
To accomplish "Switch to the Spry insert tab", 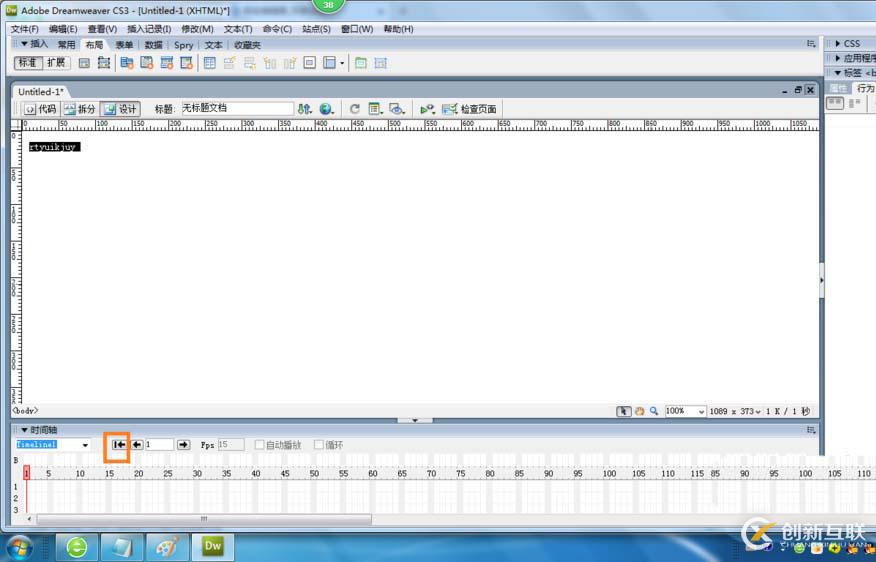I will pyautogui.click(x=183, y=45).
